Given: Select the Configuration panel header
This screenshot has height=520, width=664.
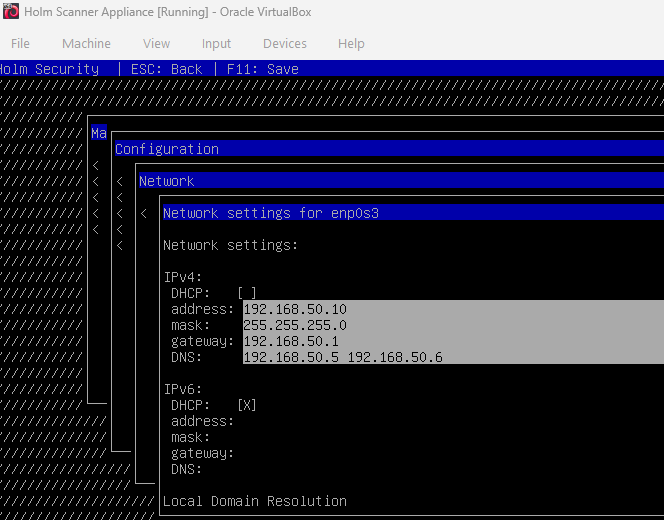Looking at the screenshot, I should coord(389,149).
